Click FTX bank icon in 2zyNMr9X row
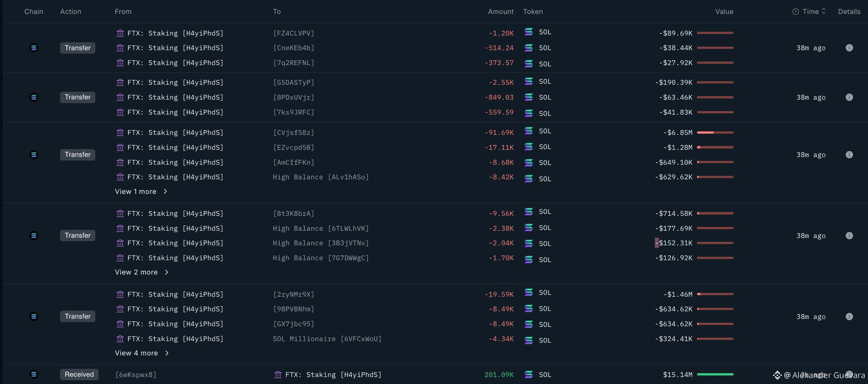The width and height of the screenshot is (868, 384). (x=120, y=294)
